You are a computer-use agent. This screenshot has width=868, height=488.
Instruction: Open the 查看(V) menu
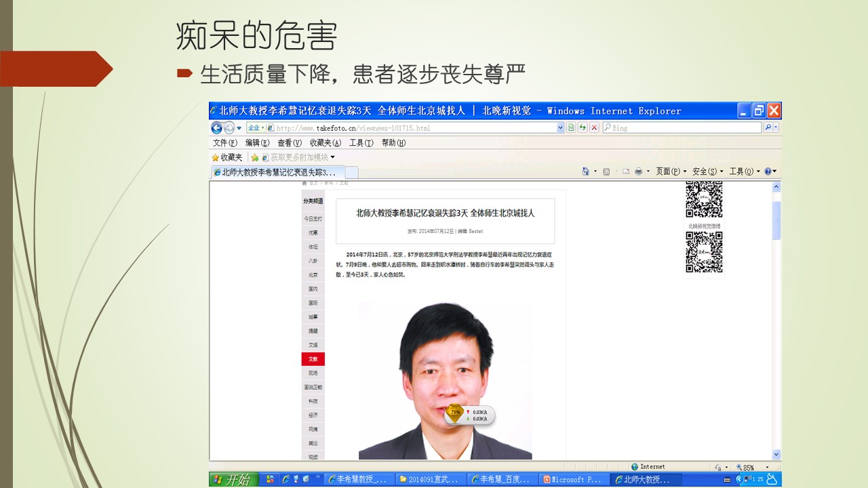(x=290, y=143)
